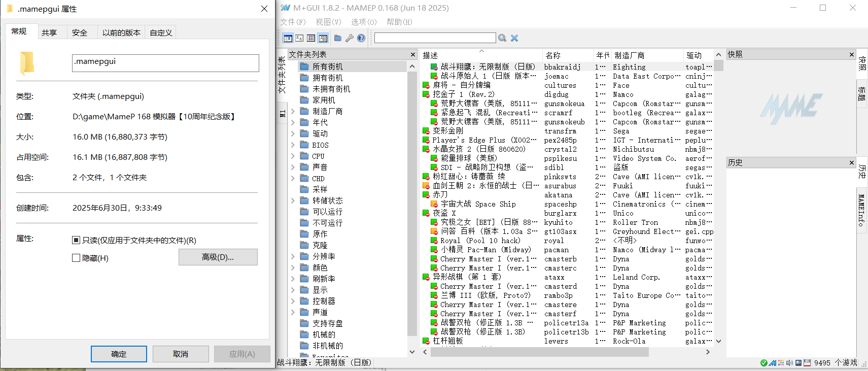Close the 快照 panel
The image size is (868, 371).
click(x=852, y=54)
